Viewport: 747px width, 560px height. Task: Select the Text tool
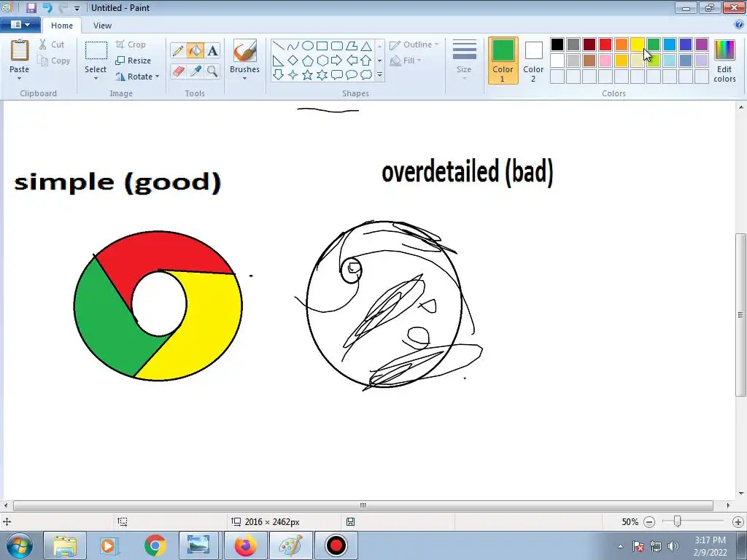coord(212,50)
